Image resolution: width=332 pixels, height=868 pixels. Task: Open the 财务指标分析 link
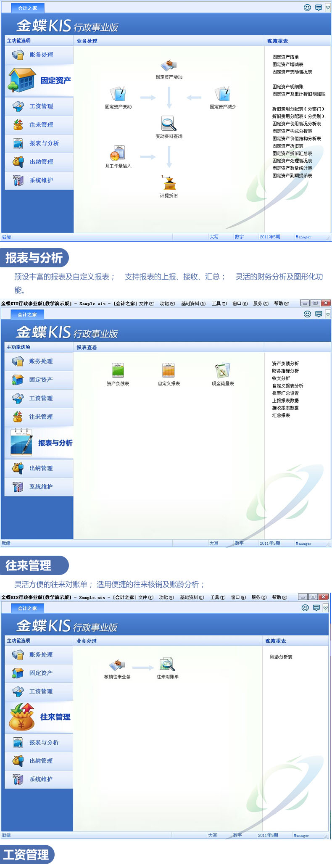tap(285, 371)
